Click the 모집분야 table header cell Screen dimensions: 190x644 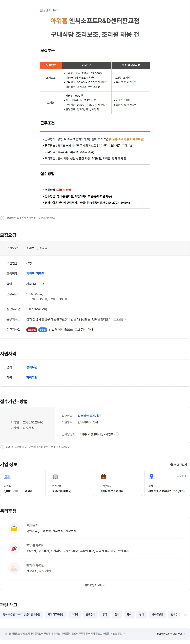(51, 65)
